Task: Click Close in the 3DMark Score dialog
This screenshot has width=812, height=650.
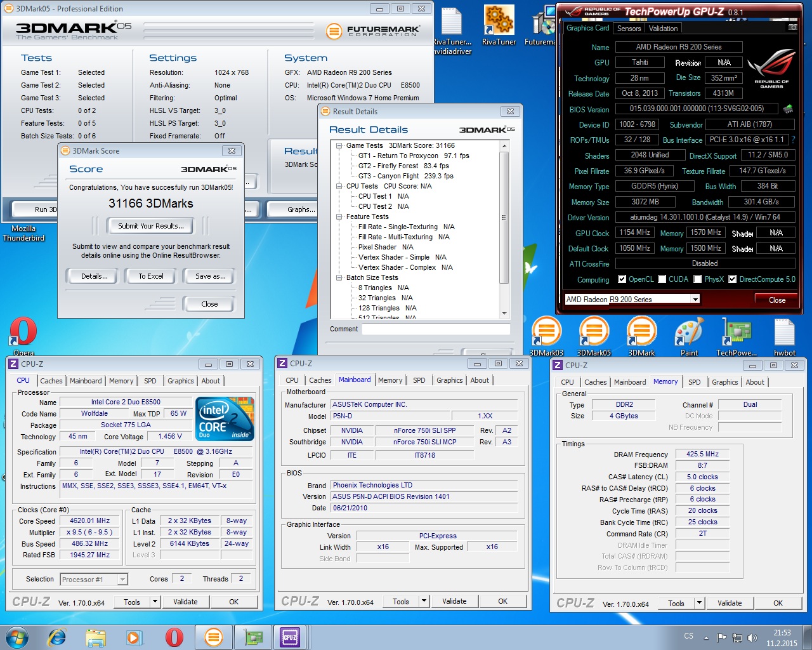Action: pyautogui.click(x=209, y=304)
